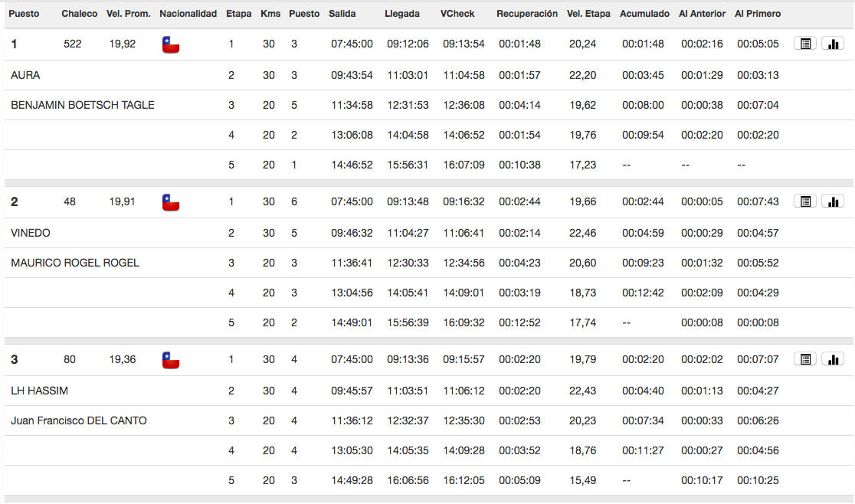Click the VCheck column header

(x=457, y=14)
